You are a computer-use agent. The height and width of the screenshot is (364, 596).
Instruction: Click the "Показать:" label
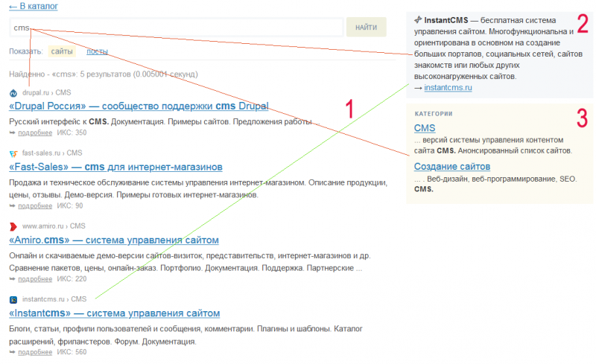26,51
